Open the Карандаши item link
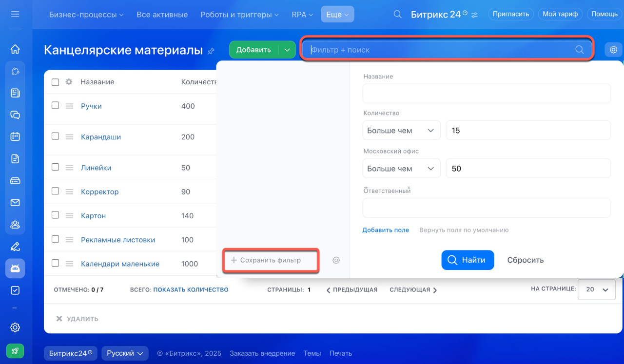624x364 pixels. coord(101,137)
